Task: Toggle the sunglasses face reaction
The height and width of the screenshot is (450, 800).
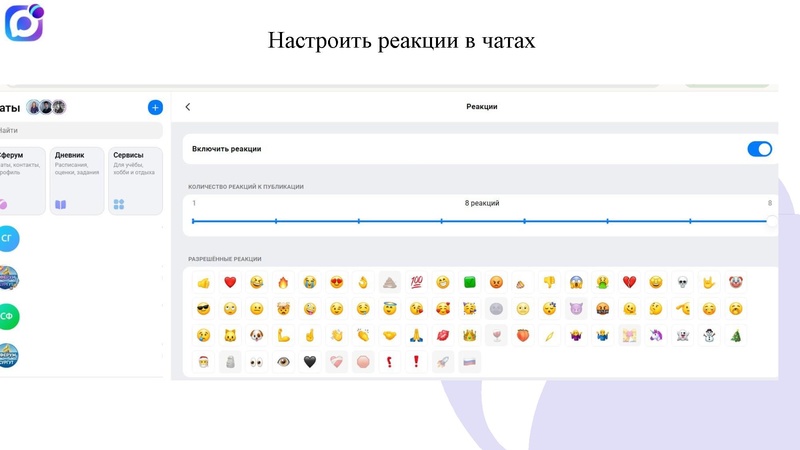Action: pyautogui.click(x=204, y=309)
